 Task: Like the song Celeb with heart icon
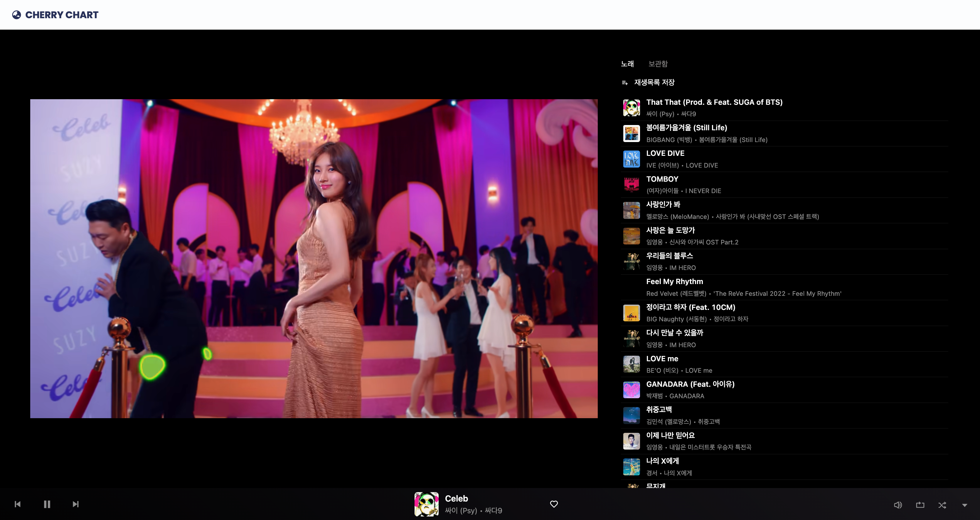pos(554,504)
